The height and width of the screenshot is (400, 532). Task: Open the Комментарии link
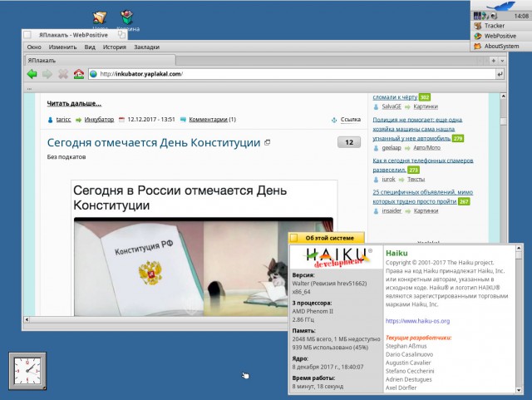point(209,120)
